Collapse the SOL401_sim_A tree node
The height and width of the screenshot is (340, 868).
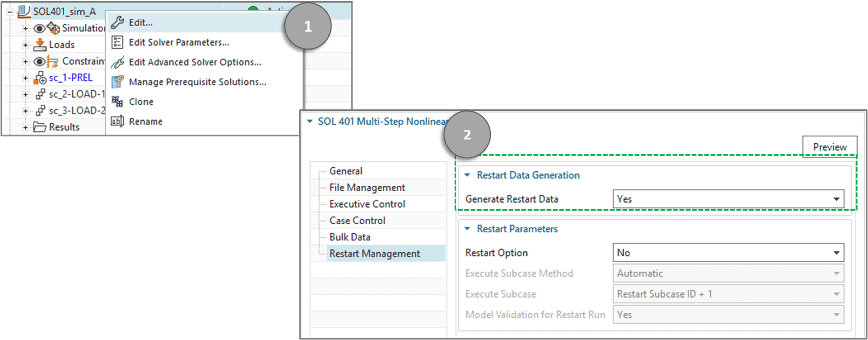click(x=10, y=11)
